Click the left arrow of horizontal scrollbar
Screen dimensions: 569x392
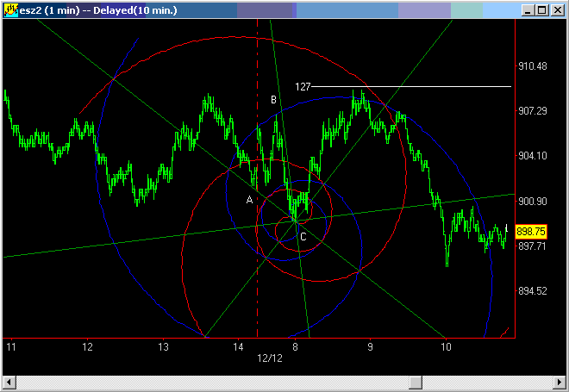pyautogui.click(x=9, y=383)
